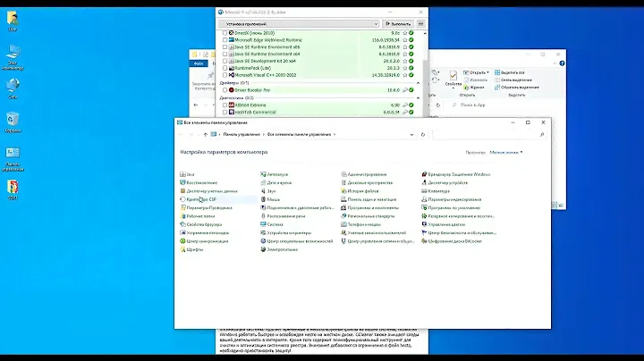644x361 pixels.
Task: Open the Установка приложений dropdown
Action: (x=298, y=23)
